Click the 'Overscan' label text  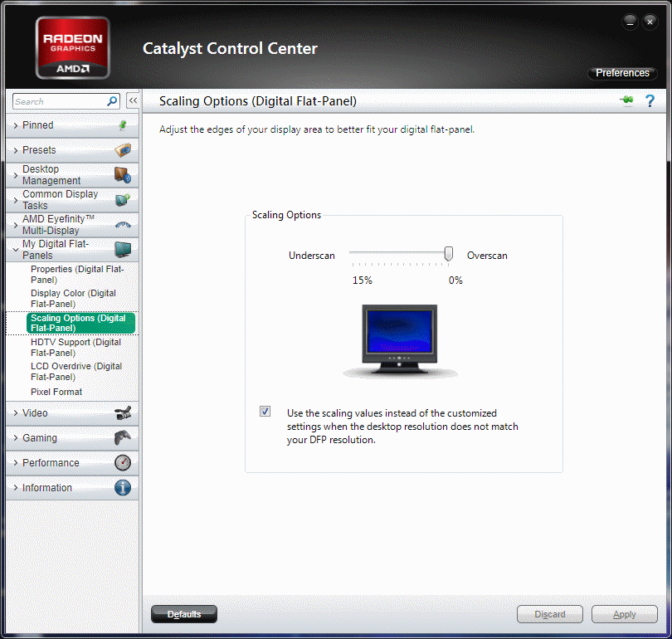click(x=487, y=256)
